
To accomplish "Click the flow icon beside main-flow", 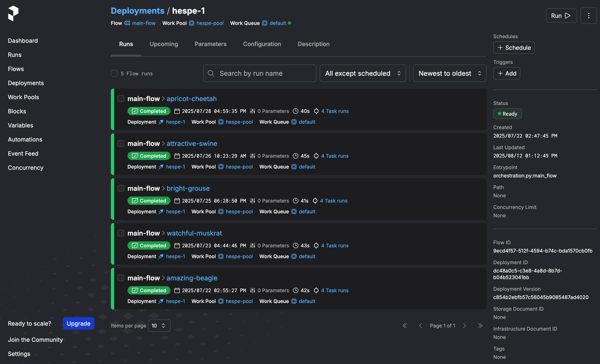I will 127,23.
